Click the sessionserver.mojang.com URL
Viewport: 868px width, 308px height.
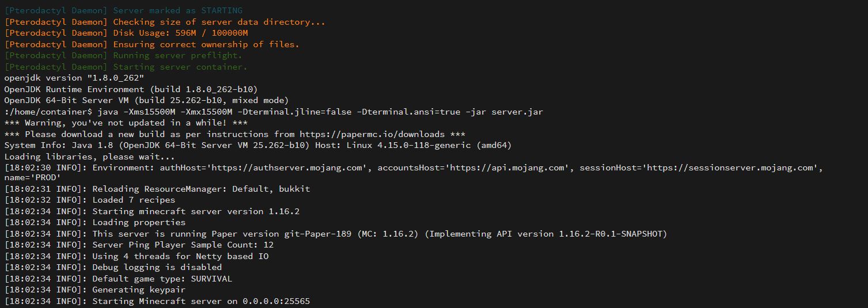tap(733, 168)
